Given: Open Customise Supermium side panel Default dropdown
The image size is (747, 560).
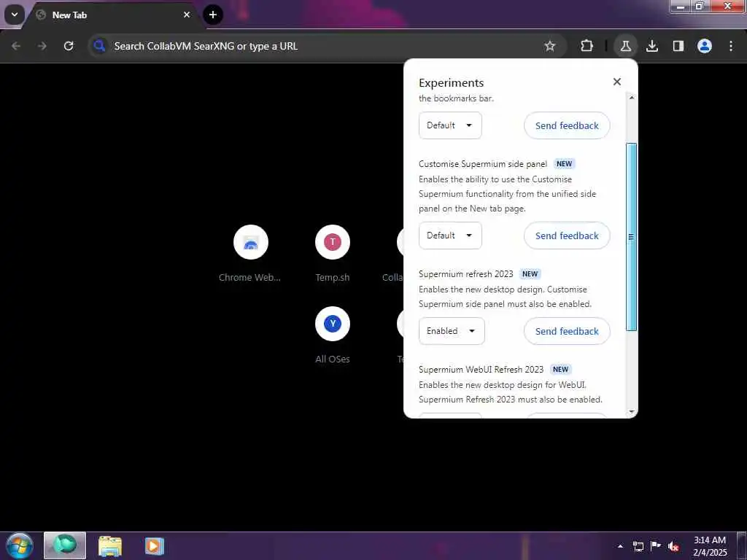Looking at the screenshot, I should [450, 236].
